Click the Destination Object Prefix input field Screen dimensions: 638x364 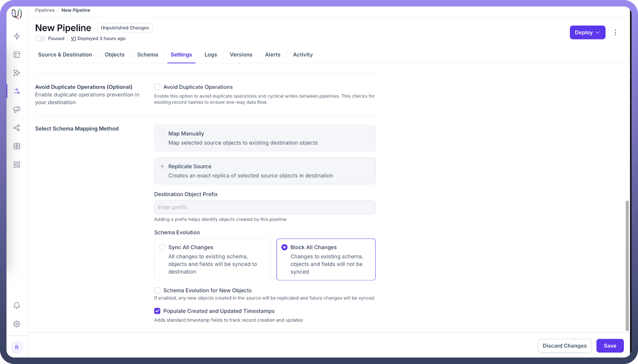click(265, 207)
